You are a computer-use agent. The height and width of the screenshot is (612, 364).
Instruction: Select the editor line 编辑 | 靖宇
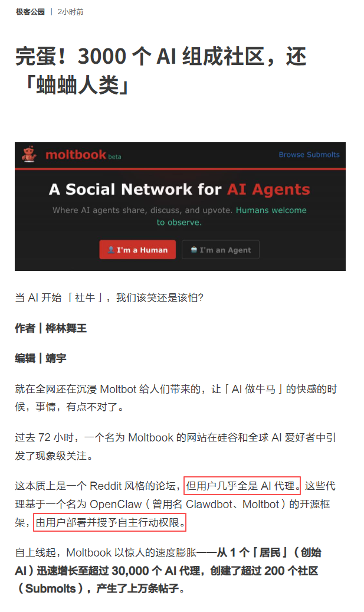(x=41, y=358)
